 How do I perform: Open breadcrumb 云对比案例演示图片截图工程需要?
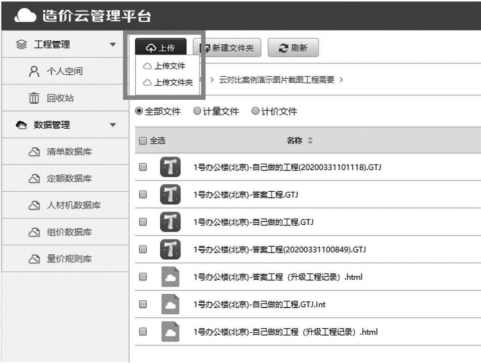point(277,80)
